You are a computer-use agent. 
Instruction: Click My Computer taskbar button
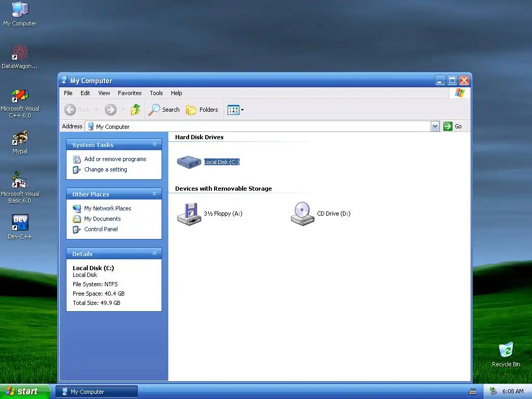[97, 392]
